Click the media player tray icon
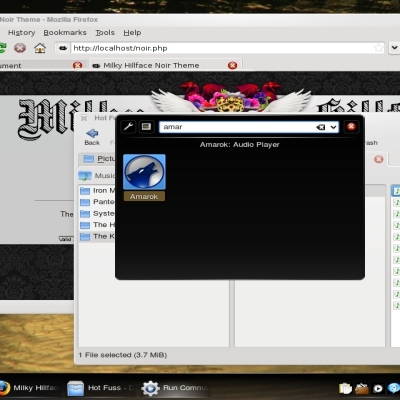The height and width of the screenshot is (400, 400). (378, 388)
